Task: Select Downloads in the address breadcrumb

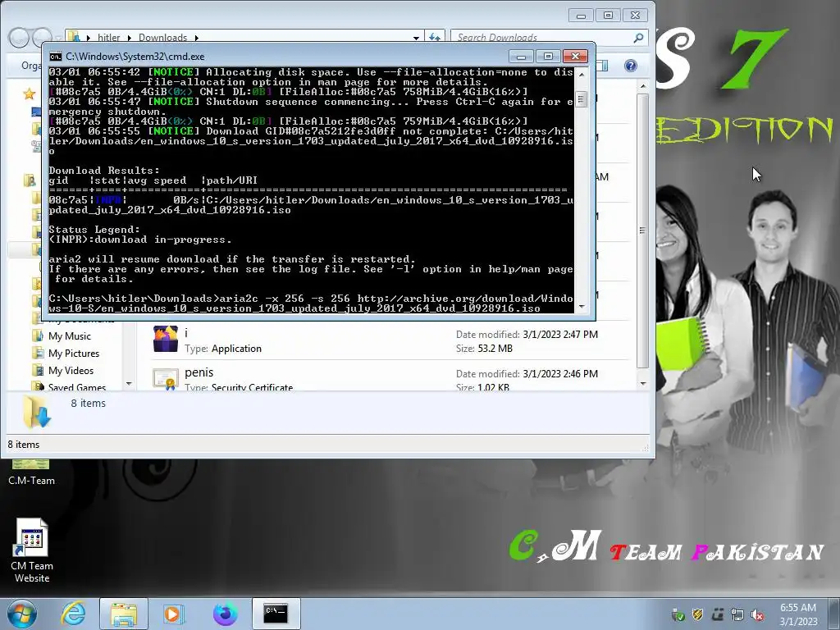Action: pyautogui.click(x=163, y=38)
